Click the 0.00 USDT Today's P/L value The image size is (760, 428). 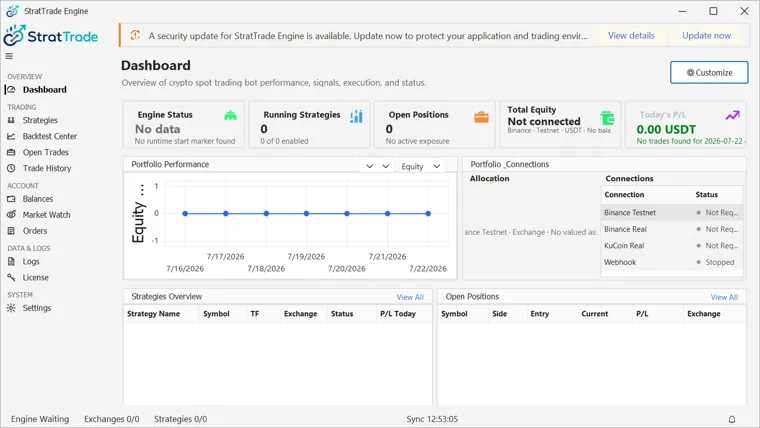coord(666,129)
